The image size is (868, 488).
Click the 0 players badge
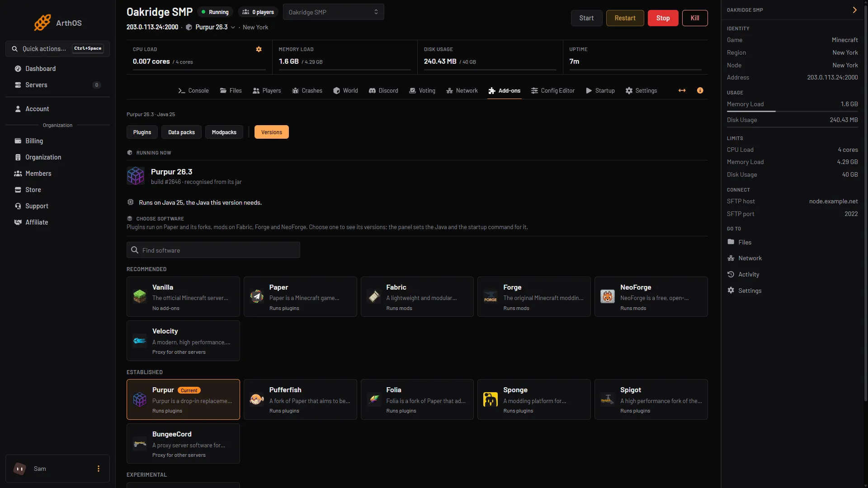pos(259,12)
